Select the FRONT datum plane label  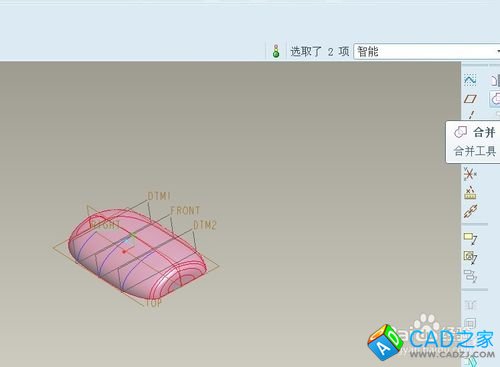(x=185, y=211)
